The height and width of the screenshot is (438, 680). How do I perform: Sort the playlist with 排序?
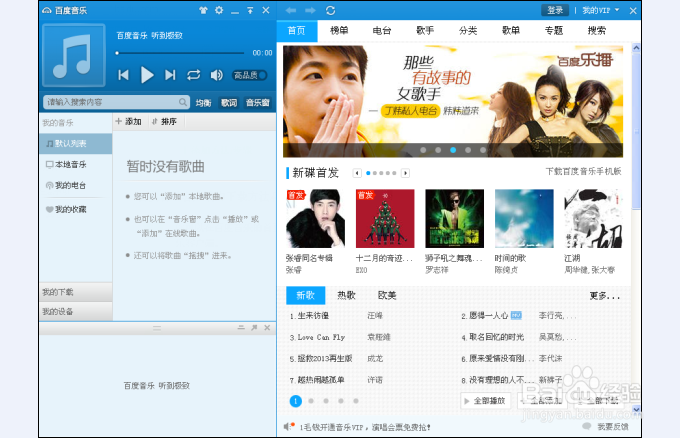click(x=164, y=122)
